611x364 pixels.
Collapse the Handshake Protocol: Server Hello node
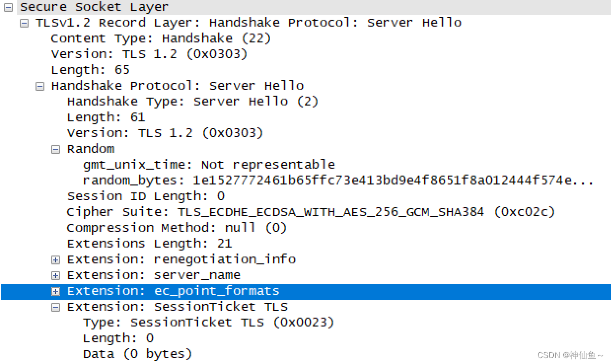point(39,85)
